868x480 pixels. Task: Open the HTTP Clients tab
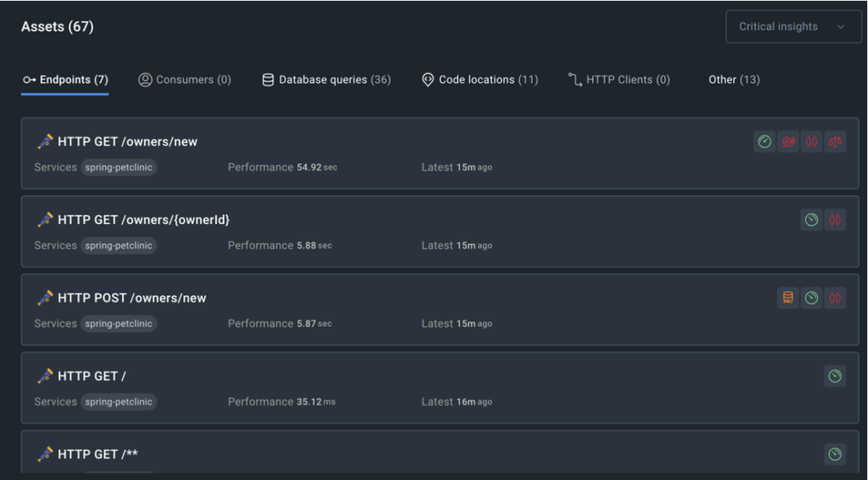coord(619,80)
